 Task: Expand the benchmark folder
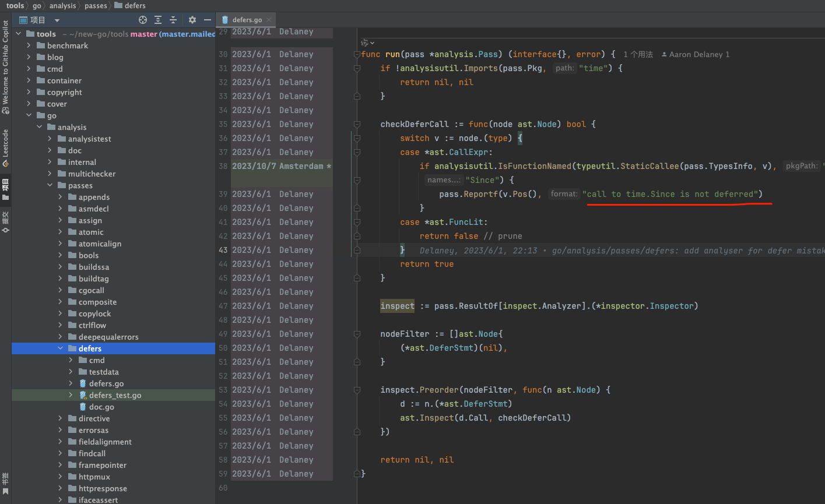pyautogui.click(x=29, y=45)
